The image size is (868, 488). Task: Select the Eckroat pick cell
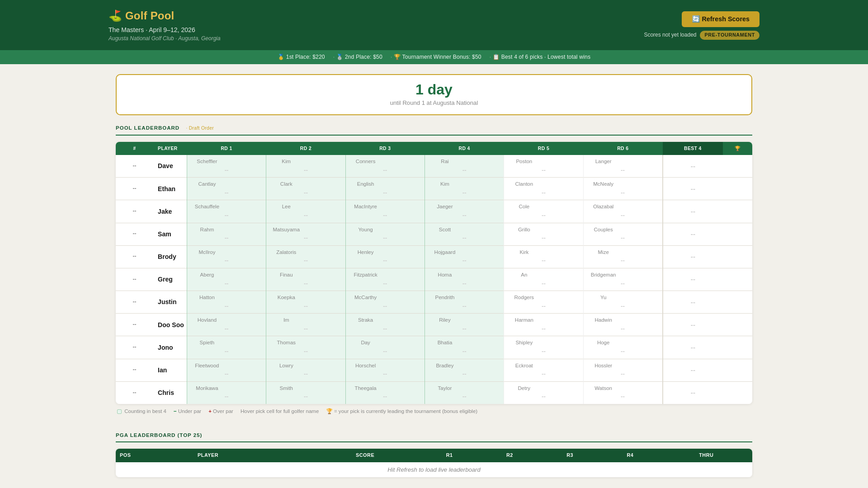543,371
